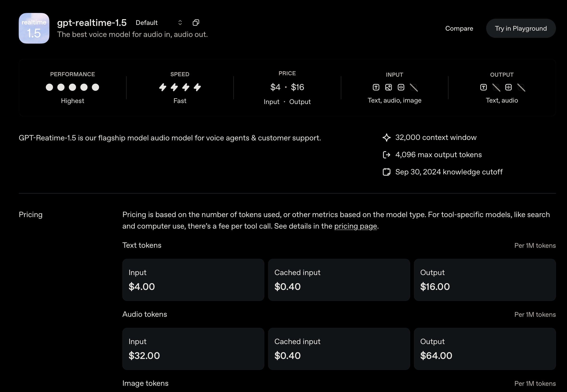
Task: Click the max output tokens icon
Action: [x=387, y=155]
